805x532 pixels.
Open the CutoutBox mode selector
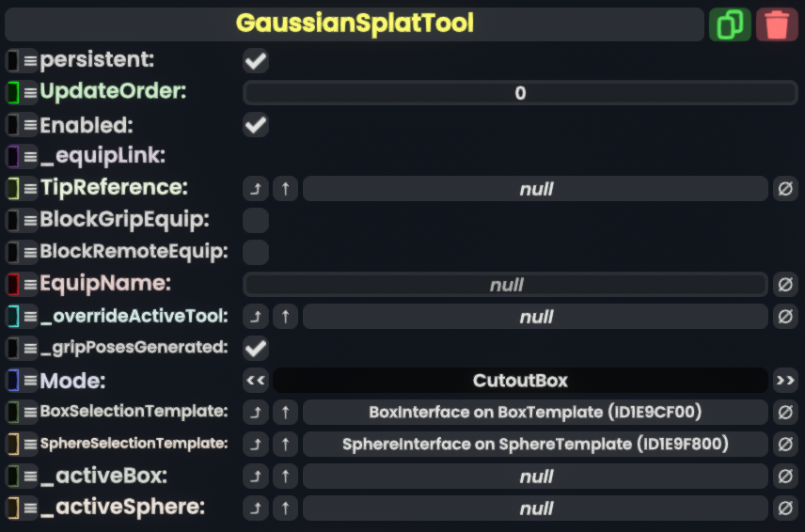point(520,381)
